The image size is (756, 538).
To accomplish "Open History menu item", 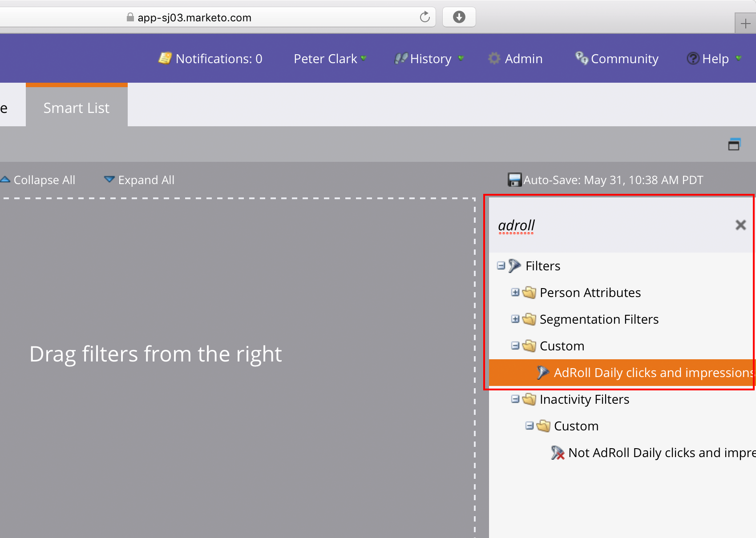I will click(x=431, y=59).
